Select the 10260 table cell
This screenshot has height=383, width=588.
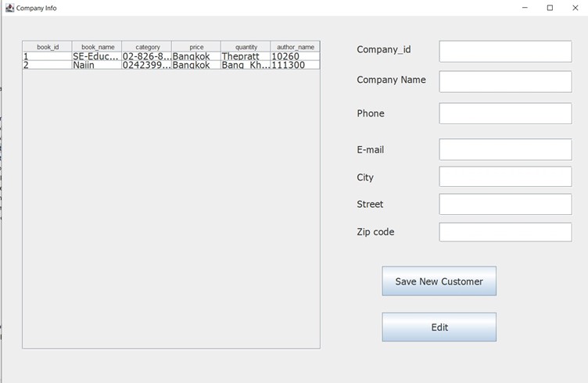[x=295, y=56]
